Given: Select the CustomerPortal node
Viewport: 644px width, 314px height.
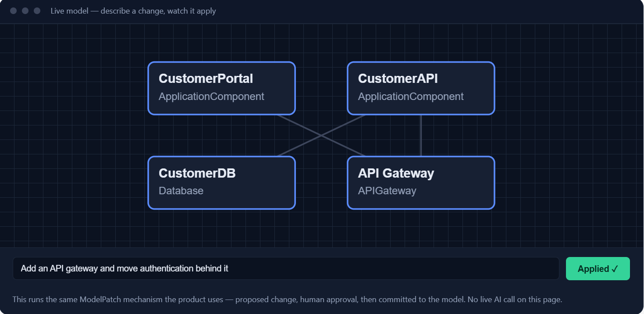Looking at the screenshot, I should [x=221, y=88].
